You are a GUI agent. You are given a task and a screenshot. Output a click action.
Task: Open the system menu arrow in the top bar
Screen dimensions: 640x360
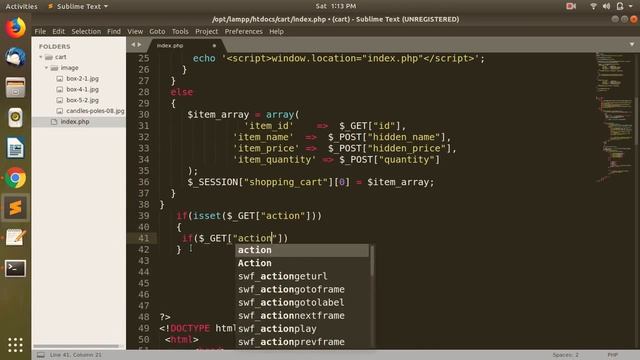point(631,7)
